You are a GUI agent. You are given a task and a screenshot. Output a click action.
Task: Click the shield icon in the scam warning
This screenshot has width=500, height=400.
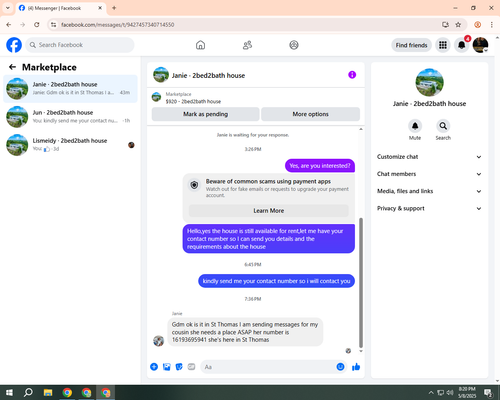coord(194,185)
